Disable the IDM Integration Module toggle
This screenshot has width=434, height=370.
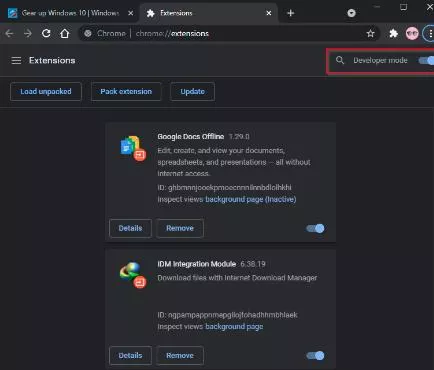coord(315,356)
